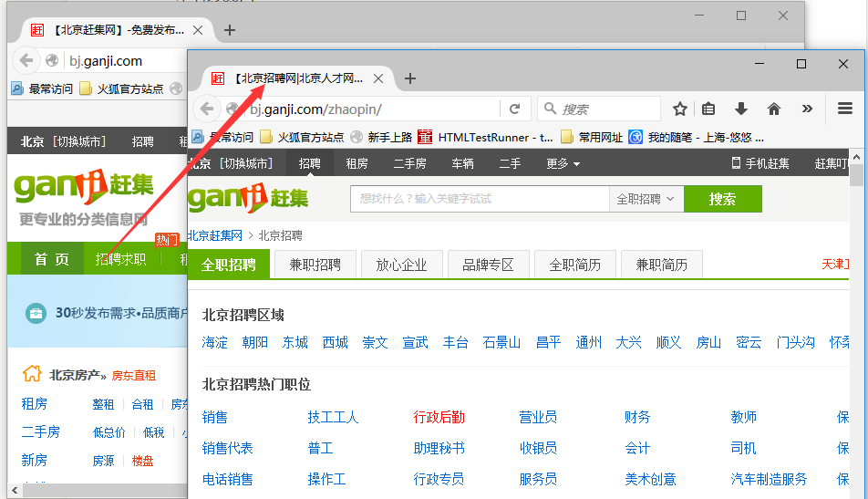Click the green 搜索 button

[x=722, y=198]
